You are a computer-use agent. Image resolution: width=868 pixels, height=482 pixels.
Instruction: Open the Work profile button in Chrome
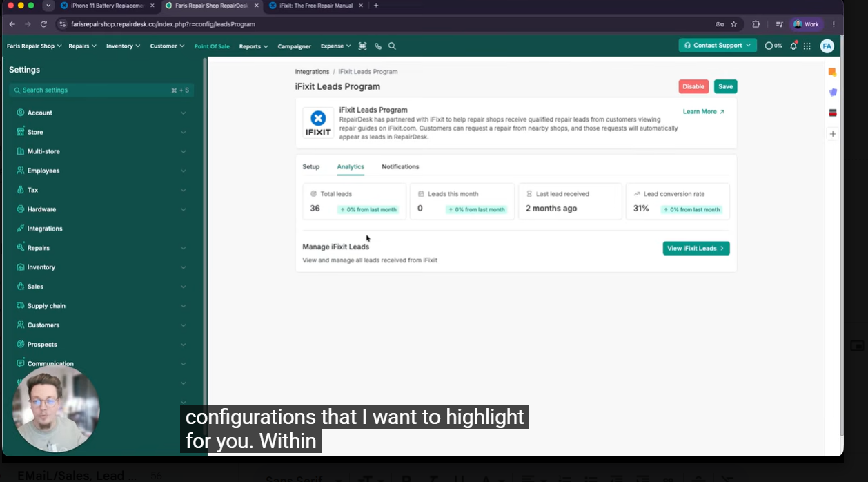(x=807, y=24)
